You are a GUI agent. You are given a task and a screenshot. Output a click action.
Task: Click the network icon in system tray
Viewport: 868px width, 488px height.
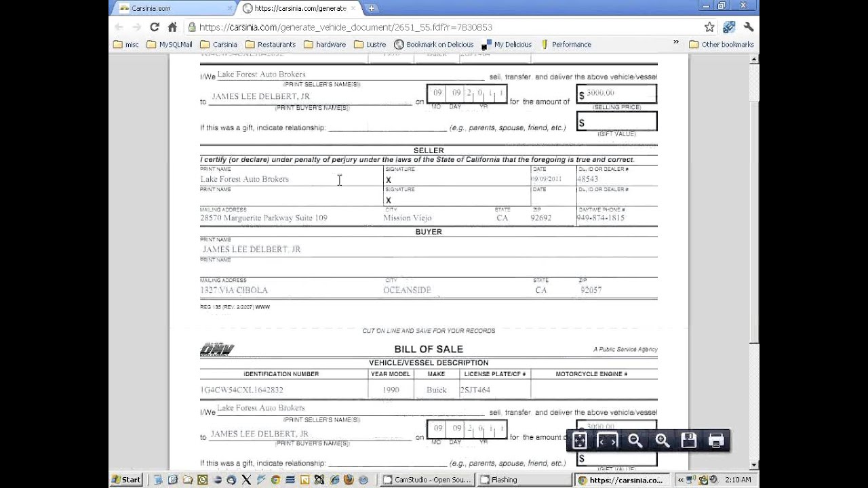coord(690,480)
